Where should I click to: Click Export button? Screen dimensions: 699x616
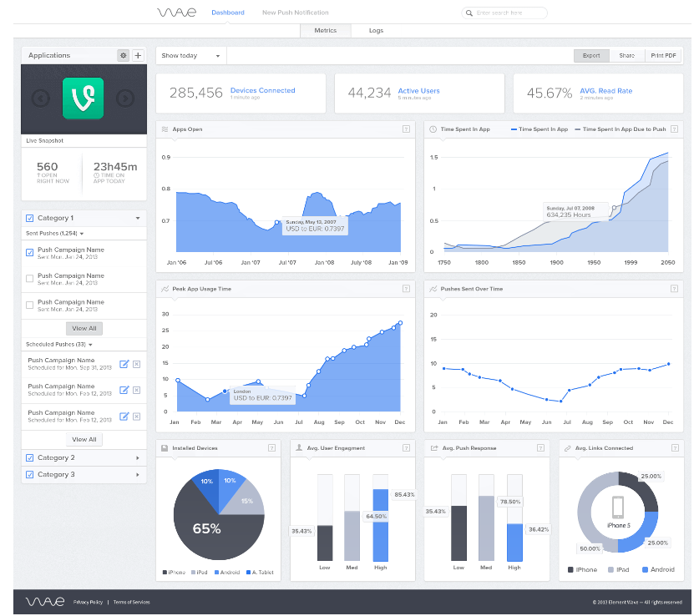click(x=591, y=56)
